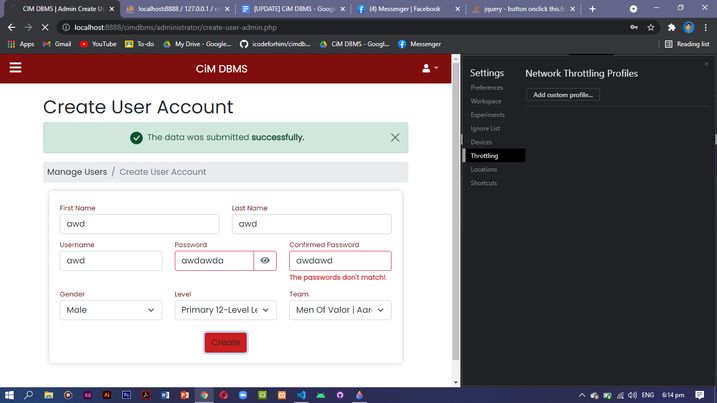Open Locations settings tab
The image size is (717, 403).
pos(484,169)
